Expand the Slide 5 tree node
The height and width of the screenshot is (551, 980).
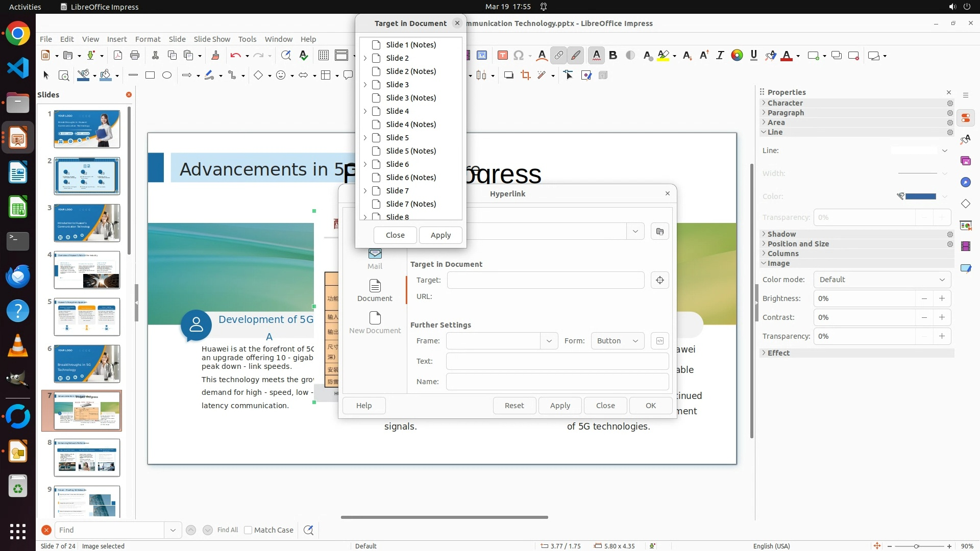click(x=365, y=138)
